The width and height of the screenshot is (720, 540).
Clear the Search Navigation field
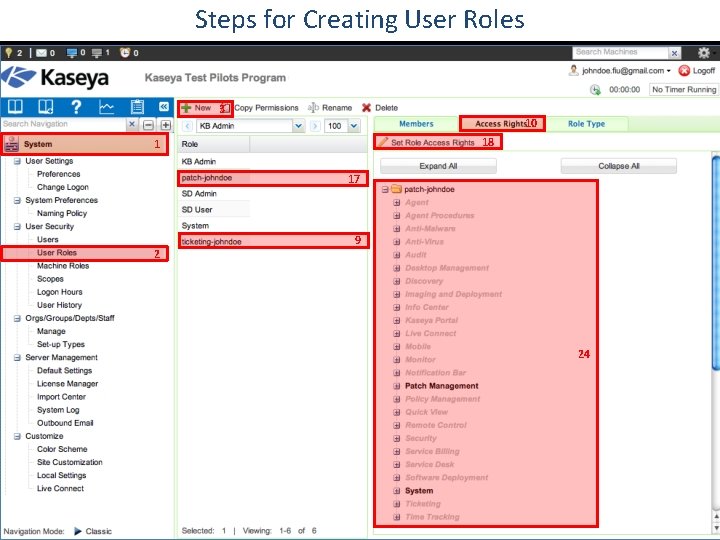point(132,124)
